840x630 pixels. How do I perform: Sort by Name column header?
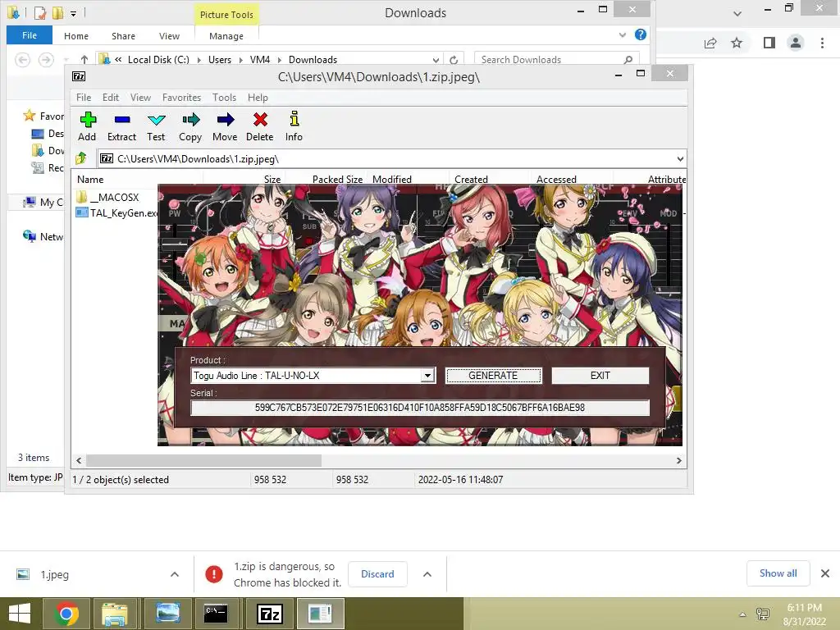click(x=137, y=180)
